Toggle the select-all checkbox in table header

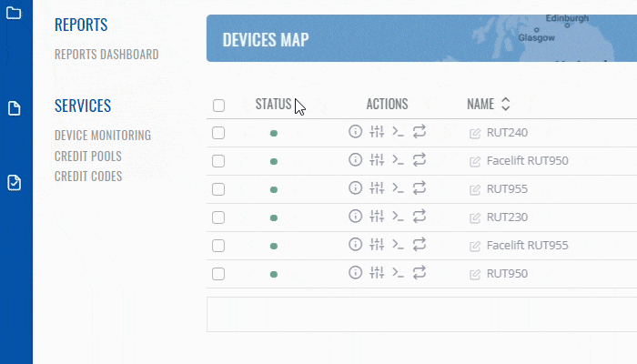point(218,105)
